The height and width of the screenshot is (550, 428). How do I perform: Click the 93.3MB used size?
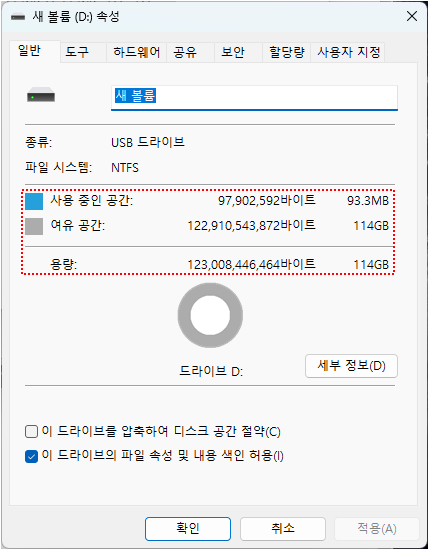coord(368,201)
